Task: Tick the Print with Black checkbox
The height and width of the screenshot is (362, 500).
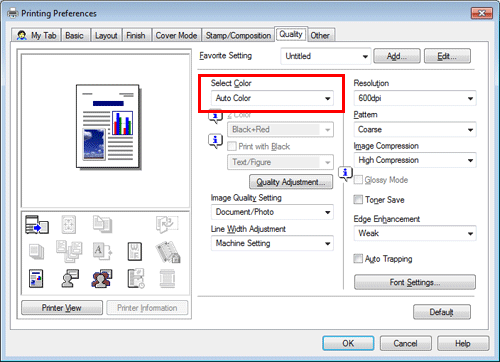Action: (x=231, y=146)
